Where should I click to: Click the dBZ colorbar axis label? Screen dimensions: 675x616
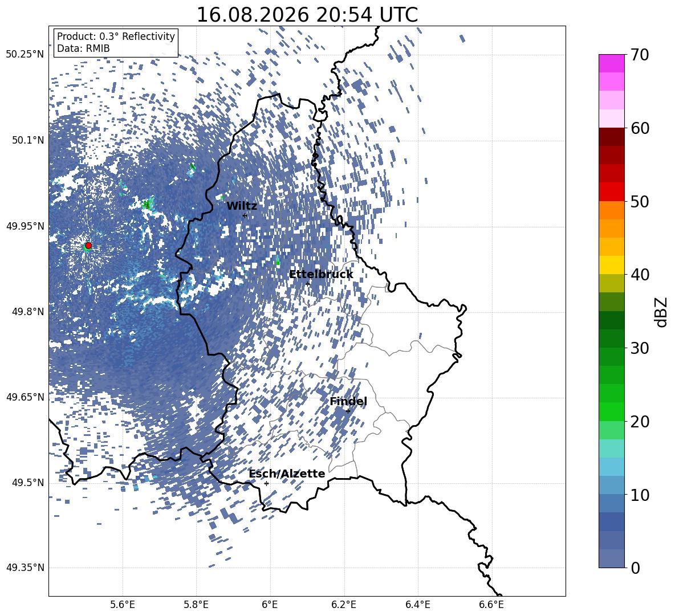coord(662,312)
